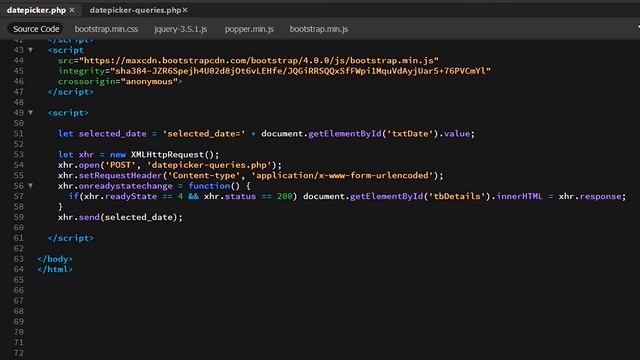Click the closing </html> tag
Screen dimensions: 640x360
coord(55,269)
